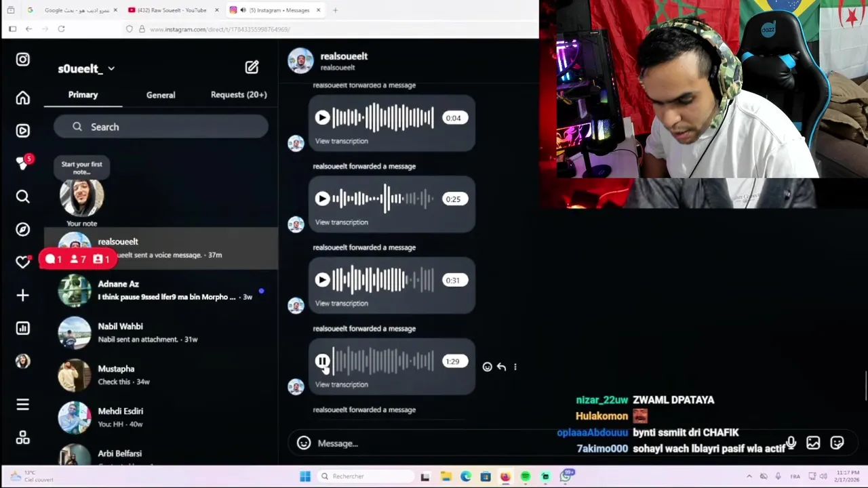Open More hamburger menu icon
This screenshot has width=868, height=488.
click(x=22, y=405)
